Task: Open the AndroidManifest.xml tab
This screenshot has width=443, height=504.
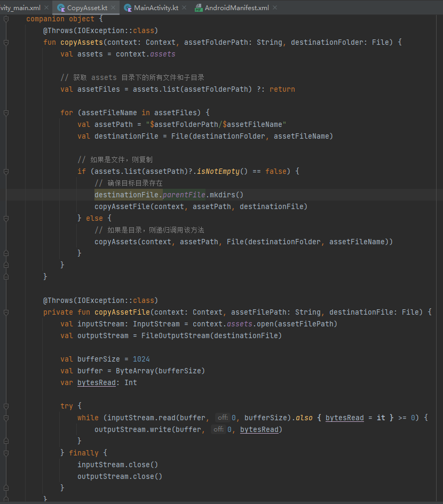Action: click(x=237, y=7)
